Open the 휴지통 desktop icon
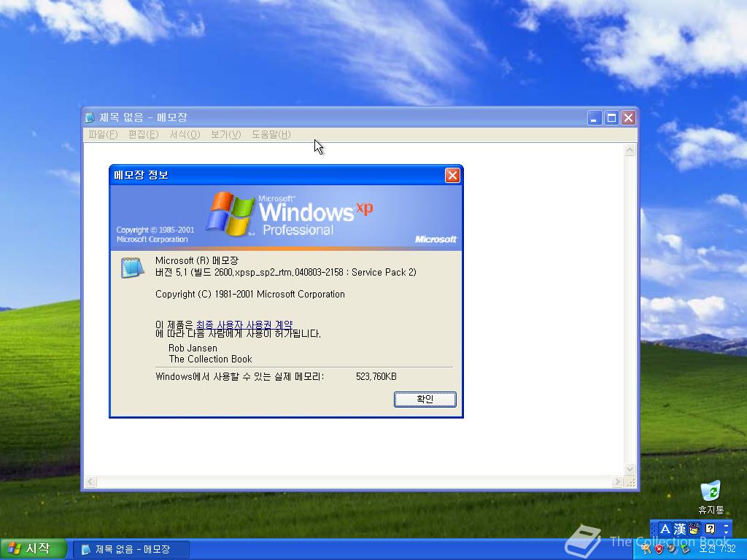Viewport: 747px width, 560px height. tap(711, 497)
